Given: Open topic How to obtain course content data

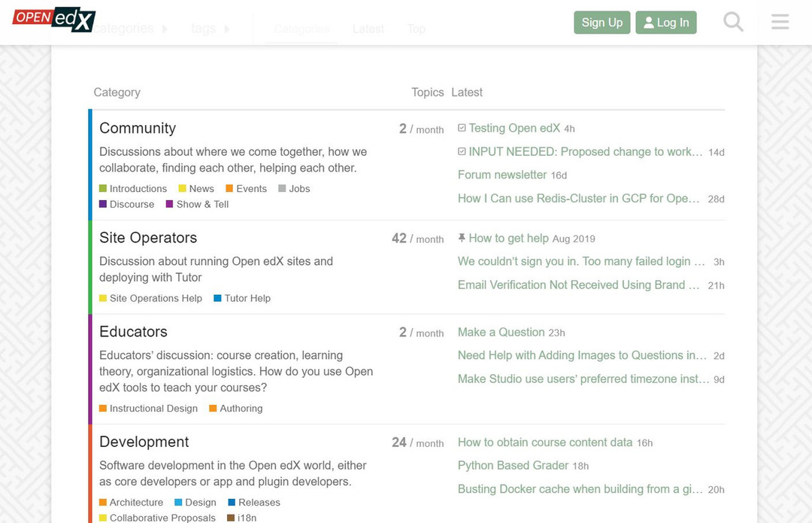Looking at the screenshot, I should pyautogui.click(x=545, y=442).
